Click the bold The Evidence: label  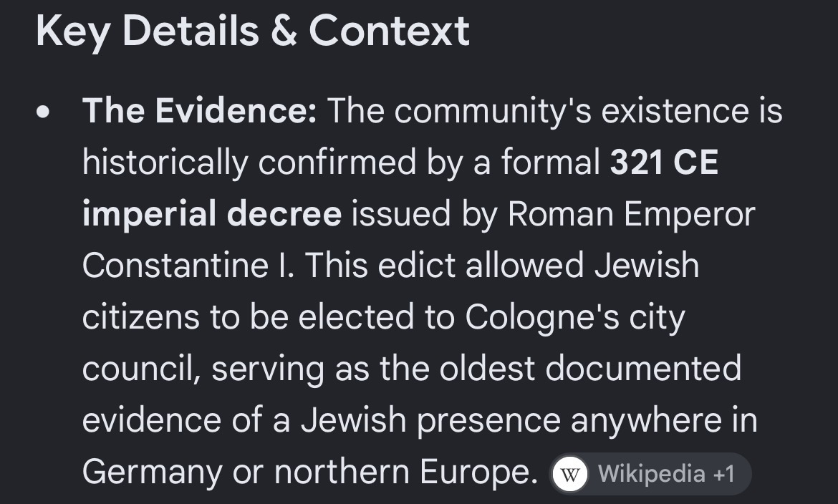[x=199, y=111]
